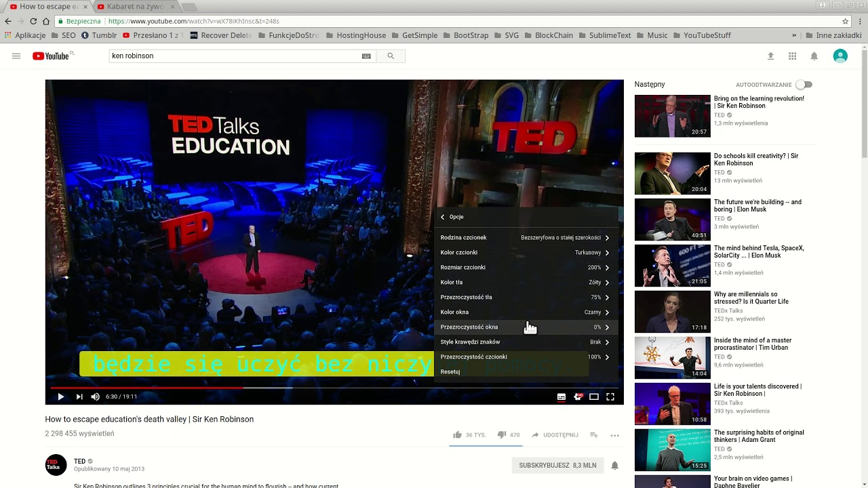Dislike the video with thumbs down
Image resolution: width=868 pixels, height=488 pixels.
(x=509, y=435)
